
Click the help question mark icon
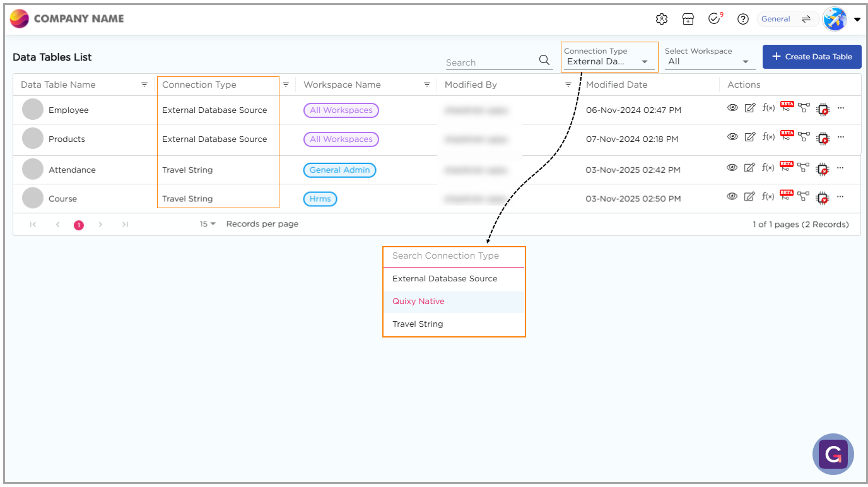pyautogui.click(x=743, y=19)
